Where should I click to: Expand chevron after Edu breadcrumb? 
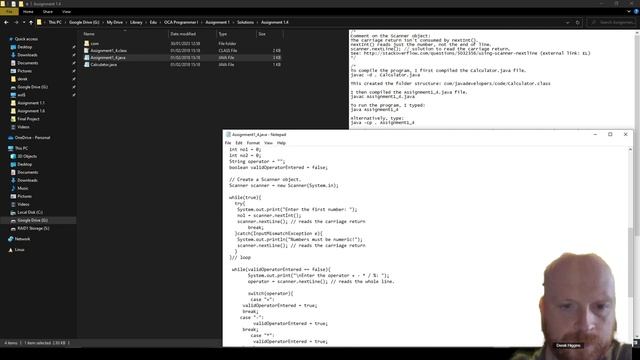pos(160,22)
